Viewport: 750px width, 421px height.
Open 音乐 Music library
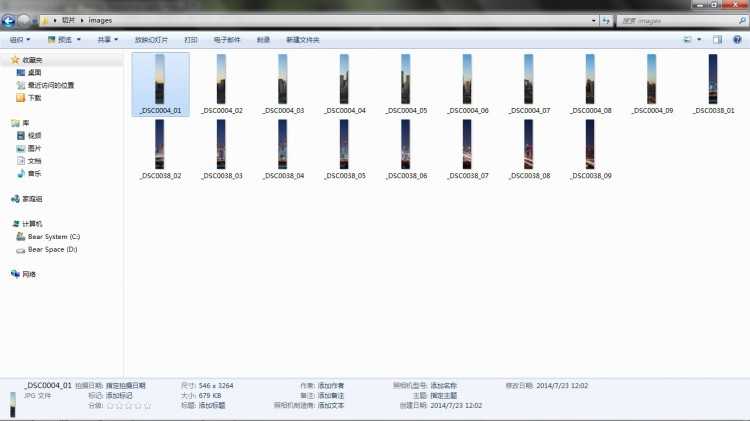34,173
